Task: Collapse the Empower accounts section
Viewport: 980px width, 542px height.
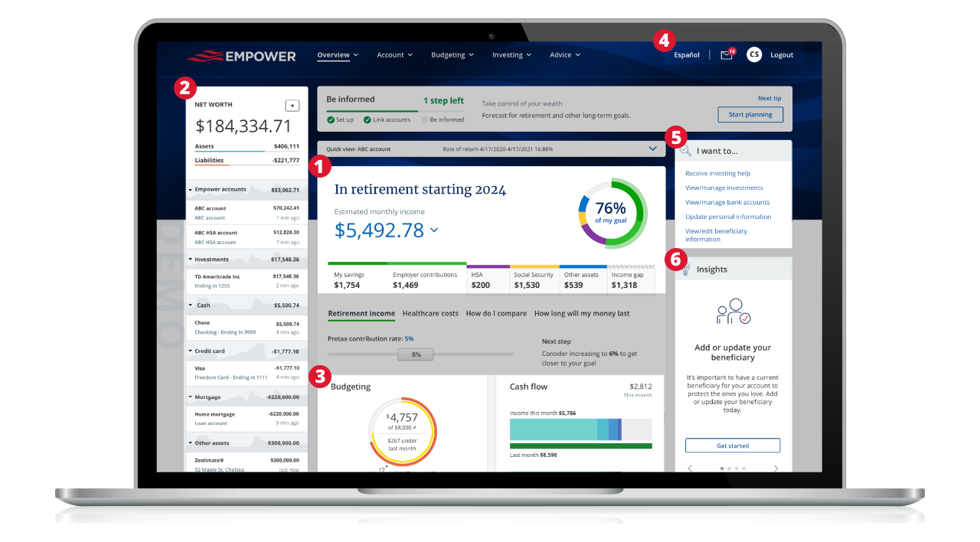Action: coord(190,189)
